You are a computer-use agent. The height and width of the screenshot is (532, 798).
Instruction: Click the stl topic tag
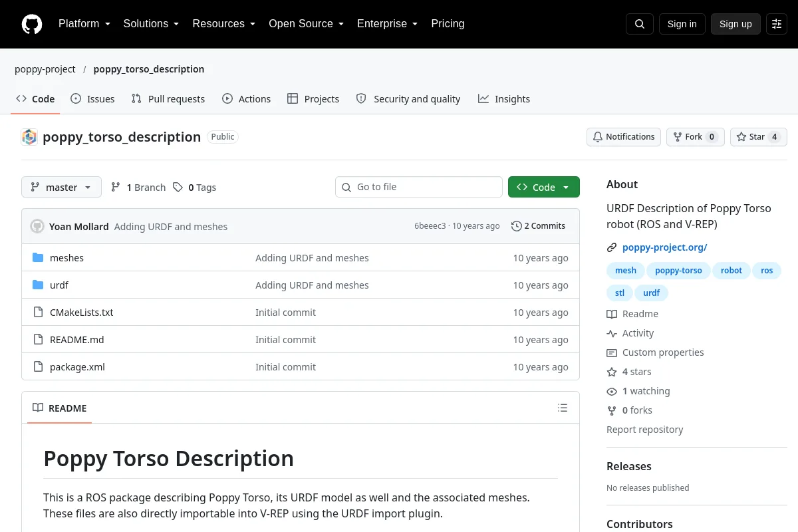620,293
